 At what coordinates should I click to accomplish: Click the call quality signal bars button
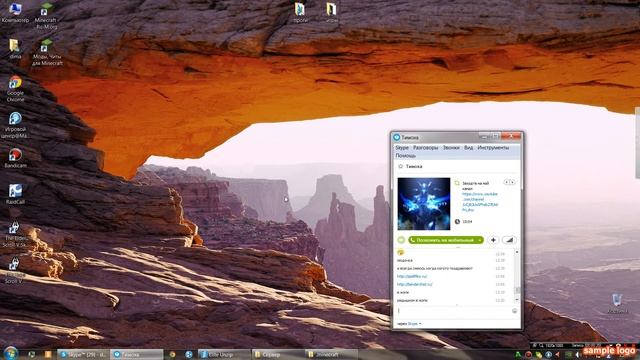click(x=509, y=240)
